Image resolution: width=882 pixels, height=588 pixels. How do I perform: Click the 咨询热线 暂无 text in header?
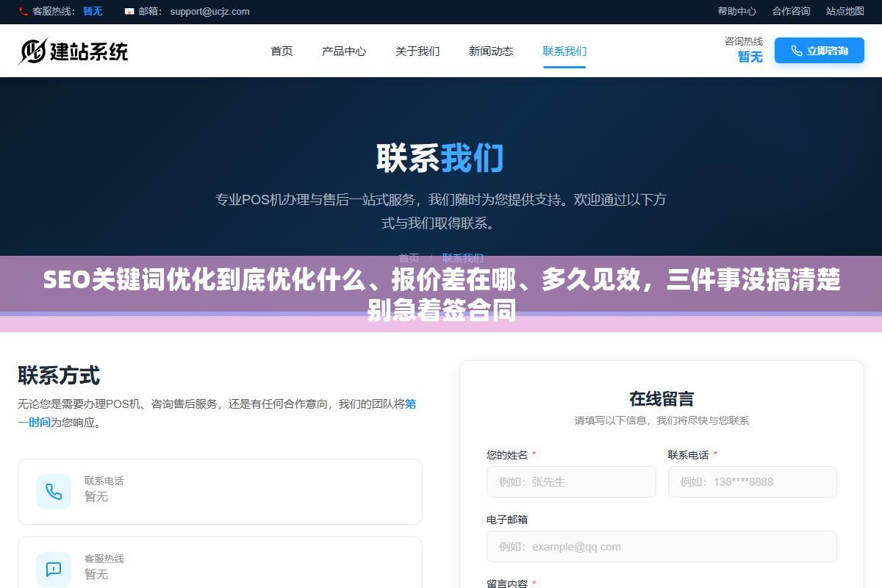(x=744, y=50)
